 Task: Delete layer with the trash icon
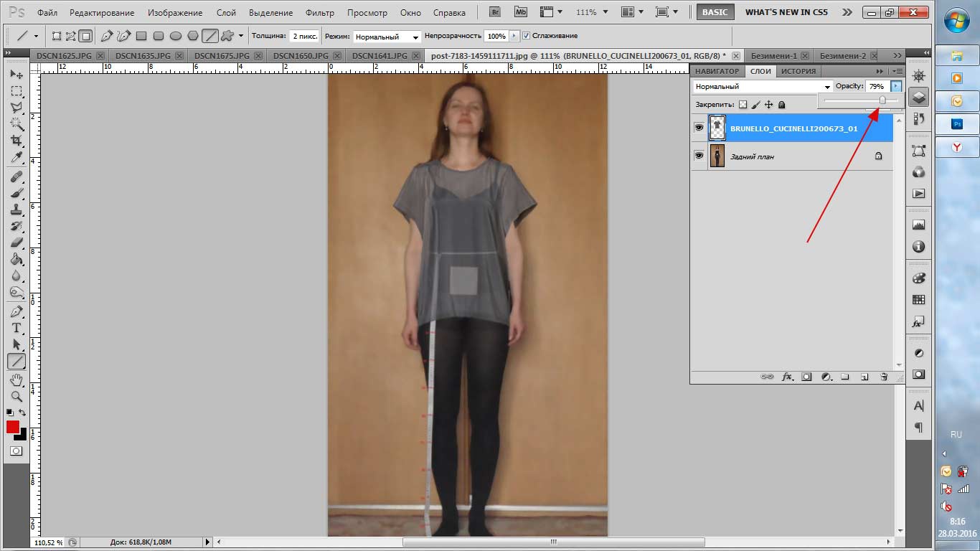(x=884, y=376)
